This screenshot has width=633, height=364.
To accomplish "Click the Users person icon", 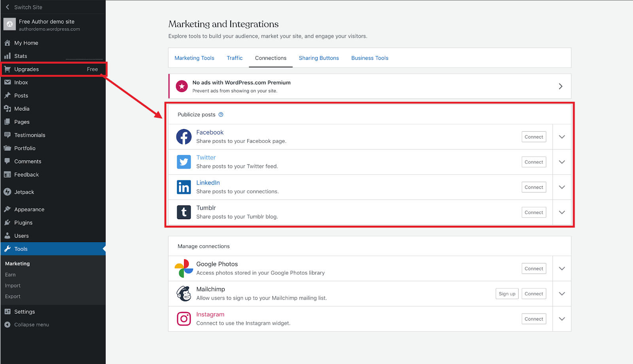I will [x=7, y=235].
